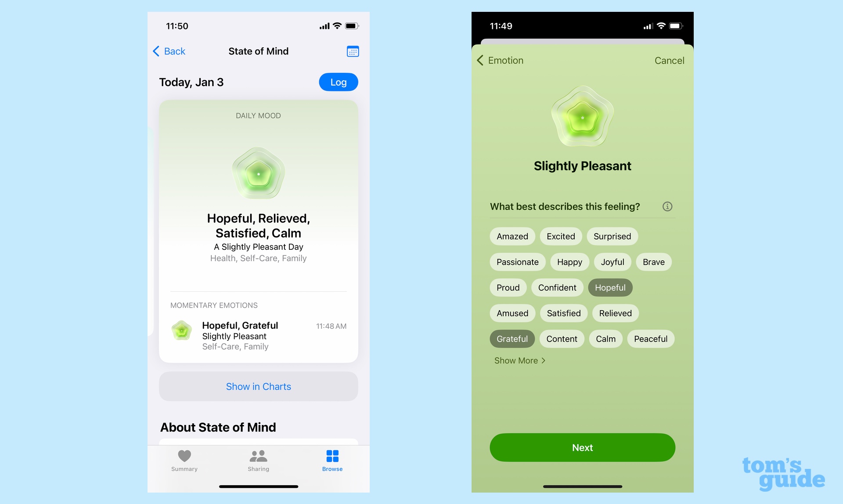843x504 pixels.
Task: Tap the green pentagon mood icon
Action: 258,173
